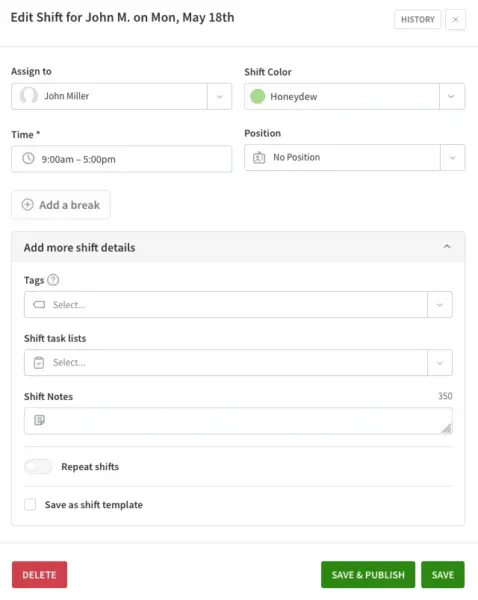
Task: Check Save as shift template
Action: [x=30, y=504]
